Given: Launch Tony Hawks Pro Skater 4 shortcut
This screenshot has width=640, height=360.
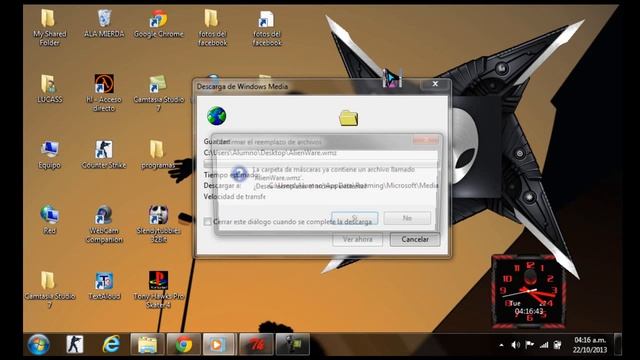Looking at the screenshot, I should coord(158,290).
